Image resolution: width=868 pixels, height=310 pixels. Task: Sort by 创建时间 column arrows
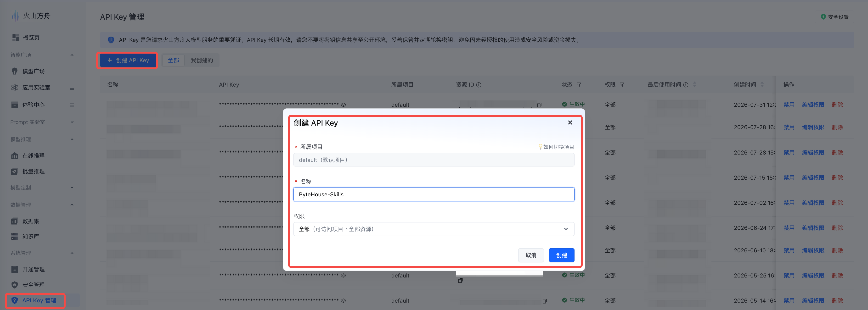tap(762, 85)
